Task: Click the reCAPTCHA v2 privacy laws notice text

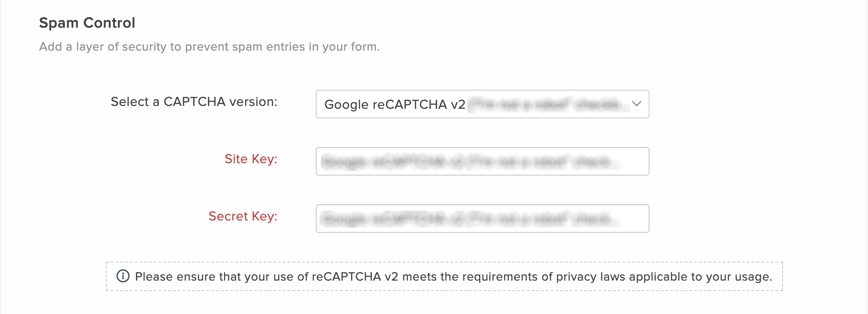Action: (453, 277)
